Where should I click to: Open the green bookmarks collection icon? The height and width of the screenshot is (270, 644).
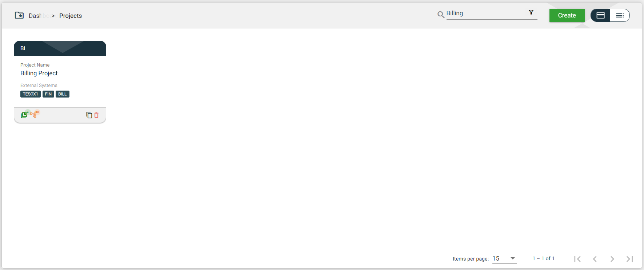pos(24,115)
